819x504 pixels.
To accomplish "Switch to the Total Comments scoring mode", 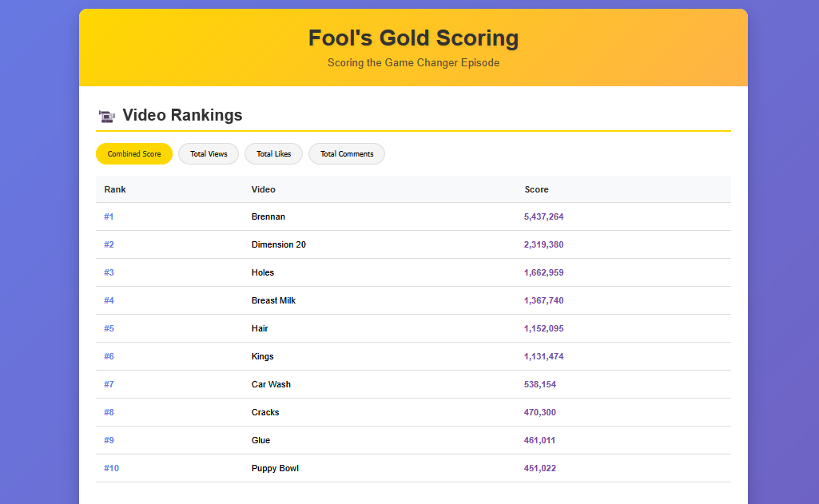I will click(x=346, y=153).
